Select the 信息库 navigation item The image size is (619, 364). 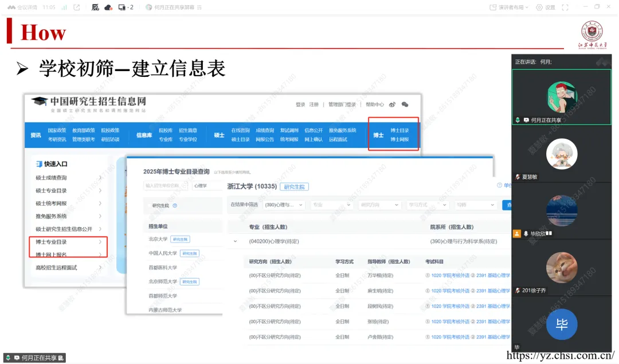(x=144, y=135)
